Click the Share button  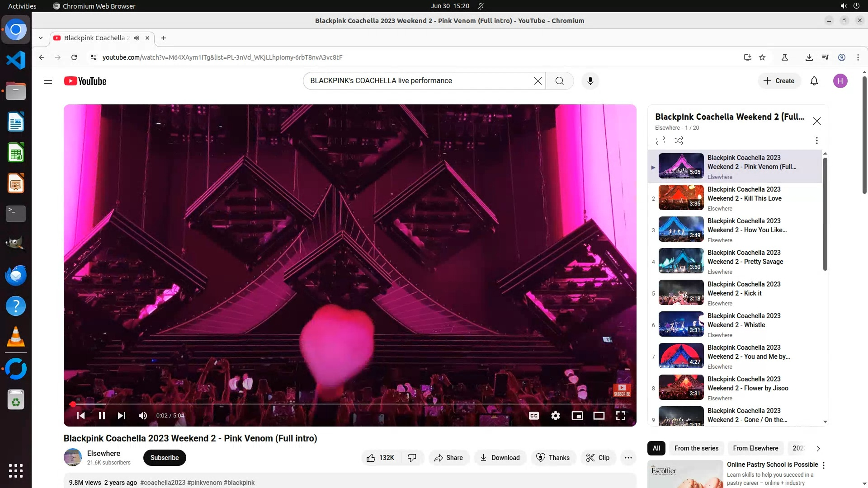pyautogui.click(x=448, y=458)
